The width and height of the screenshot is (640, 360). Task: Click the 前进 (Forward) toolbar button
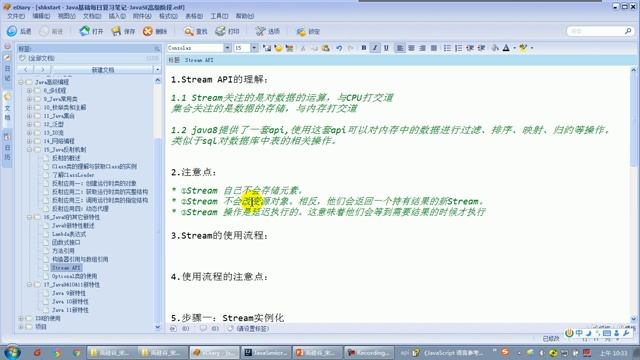(x=51, y=31)
